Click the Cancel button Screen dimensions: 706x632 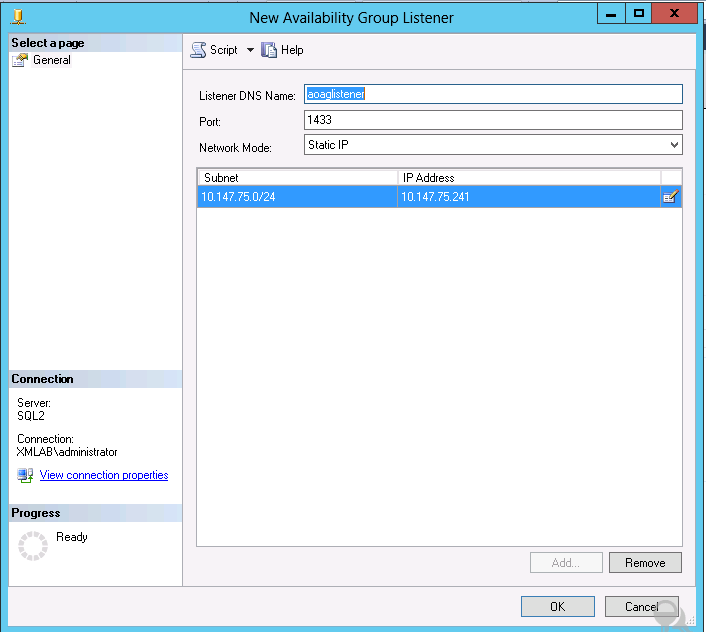(x=642, y=606)
